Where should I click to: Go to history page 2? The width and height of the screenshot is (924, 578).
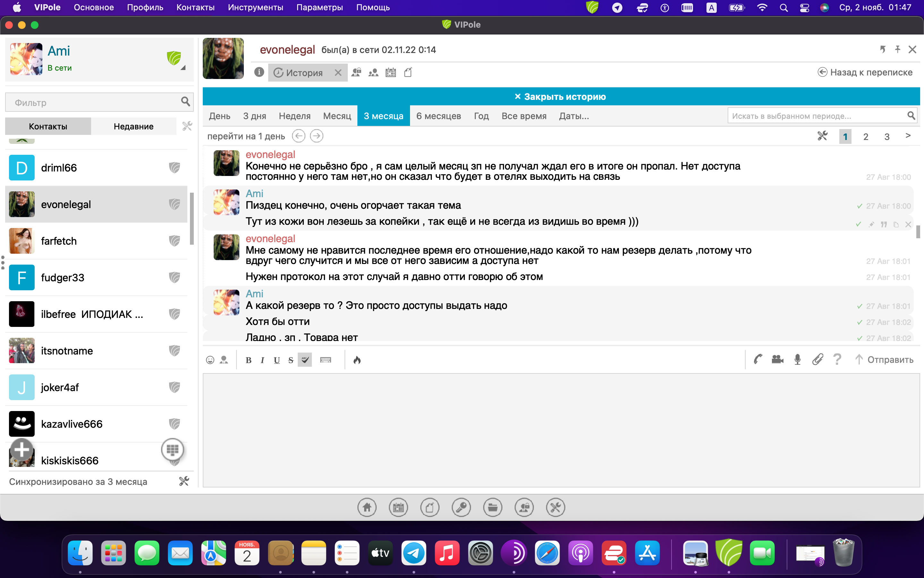click(x=866, y=136)
